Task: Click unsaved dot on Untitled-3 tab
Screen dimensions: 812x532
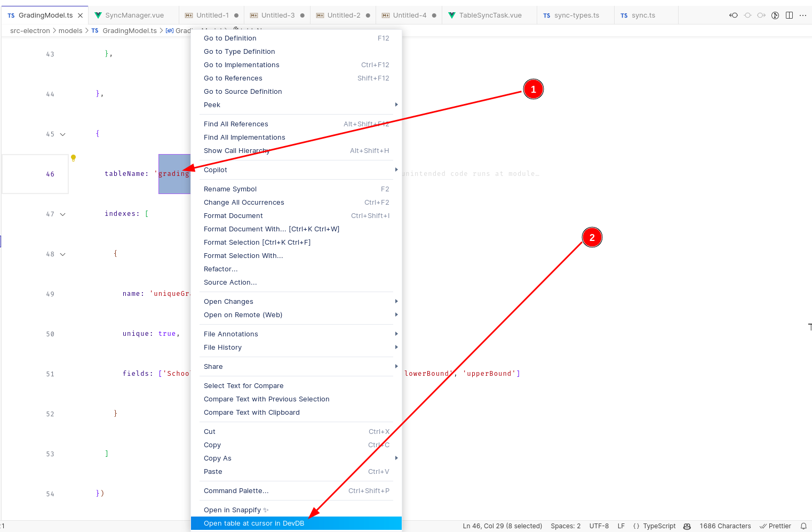Action: click(x=302, y=15)
